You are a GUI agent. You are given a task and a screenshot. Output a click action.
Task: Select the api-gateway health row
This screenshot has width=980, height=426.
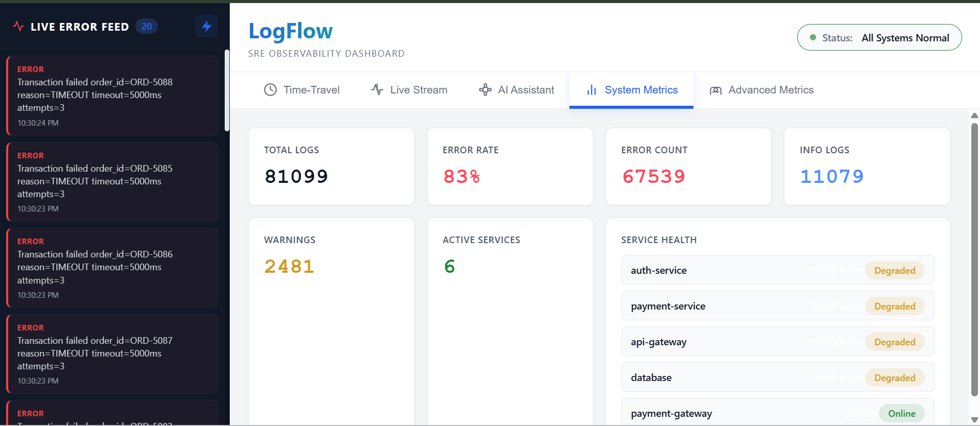(x=778, y=341)
